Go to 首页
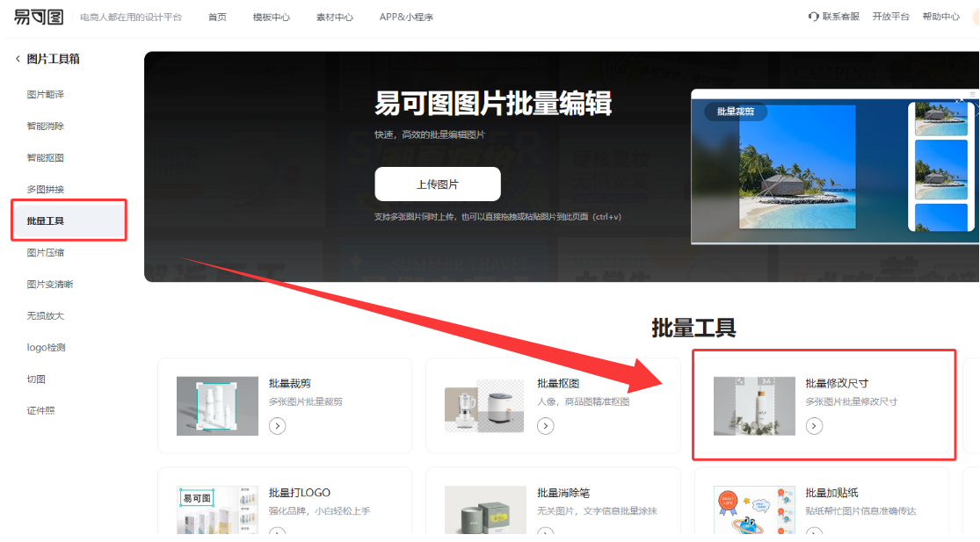 [217, 16]
